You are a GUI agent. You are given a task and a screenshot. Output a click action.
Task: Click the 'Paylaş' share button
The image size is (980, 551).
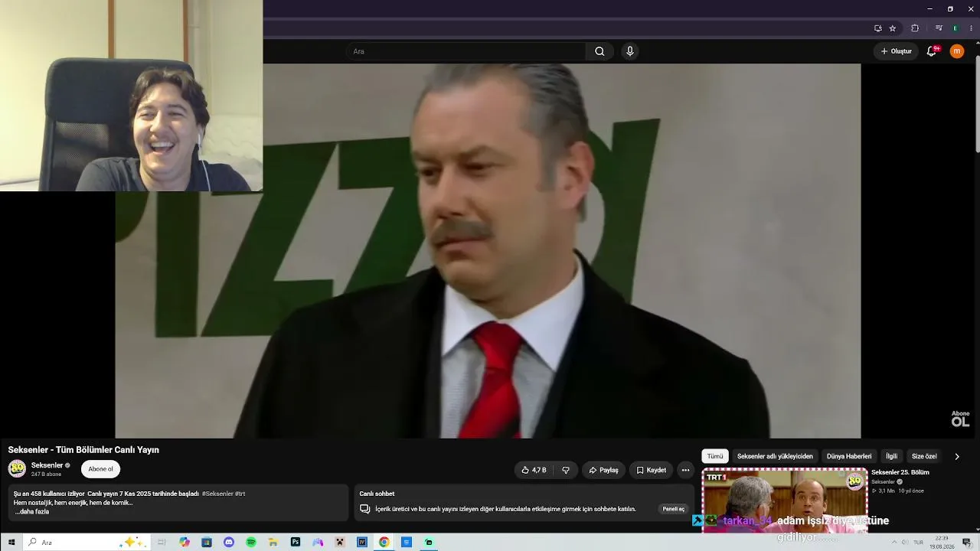pos(603,470)
